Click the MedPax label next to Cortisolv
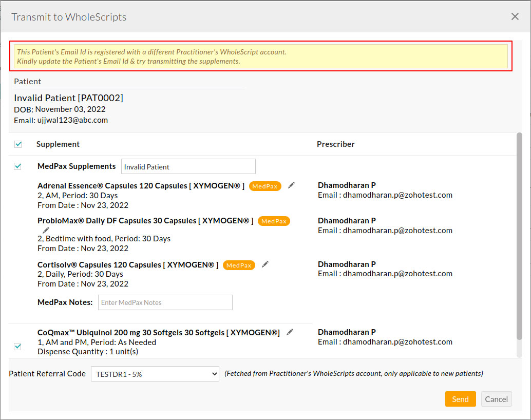 [x=239, y=265]
